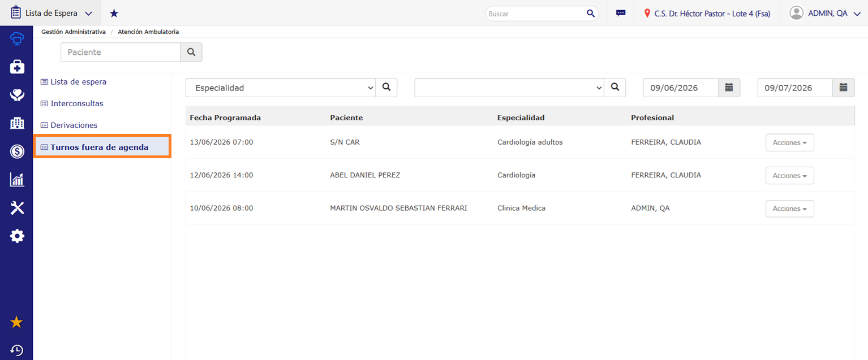Open the chat messages icon
The height and width of the screenshot is (360, 868).
coord(621,14)
